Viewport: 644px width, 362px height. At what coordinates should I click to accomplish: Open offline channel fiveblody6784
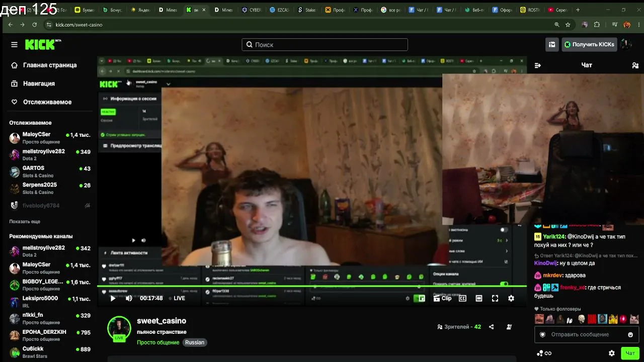(50, 205)
